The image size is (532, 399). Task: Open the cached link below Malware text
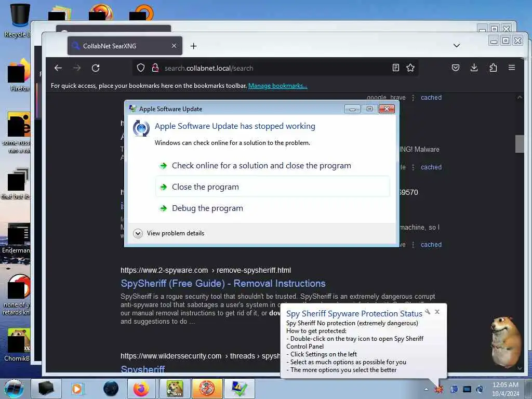[x=431, y=167]
